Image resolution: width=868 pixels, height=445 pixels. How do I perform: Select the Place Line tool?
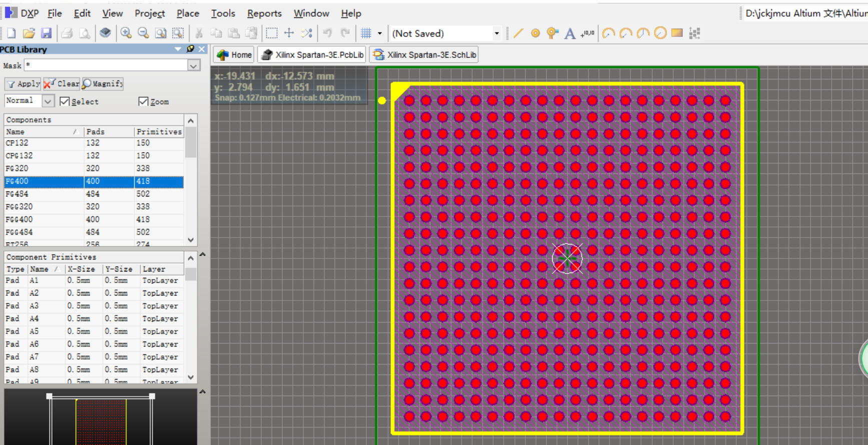(x=518, y=33)
